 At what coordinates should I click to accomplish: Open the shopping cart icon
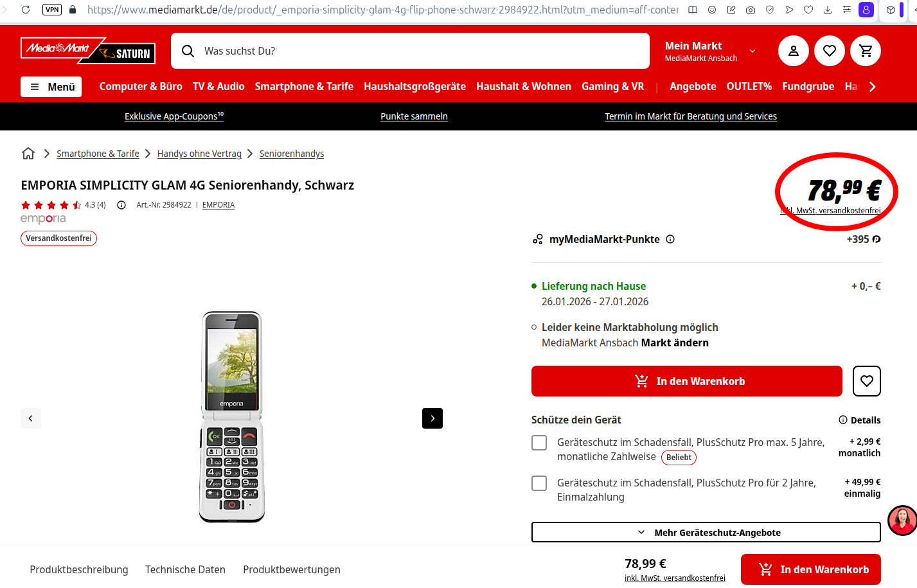pos(866,51)
